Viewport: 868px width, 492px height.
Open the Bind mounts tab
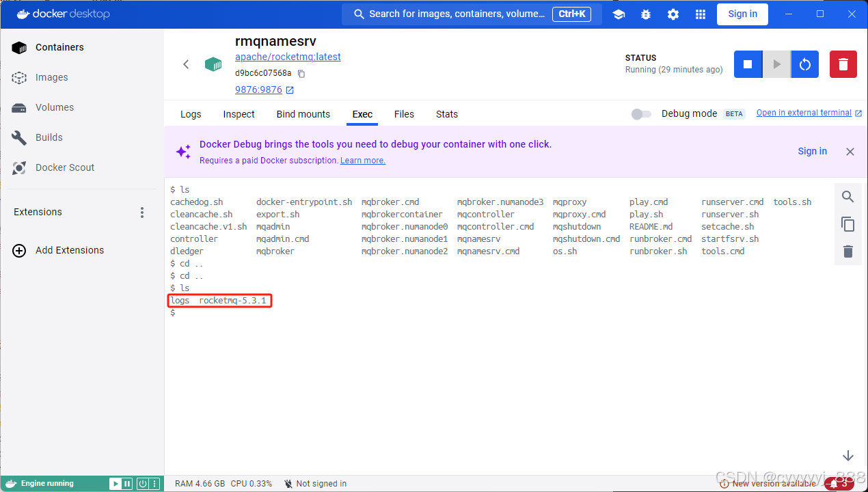(303, 114)
